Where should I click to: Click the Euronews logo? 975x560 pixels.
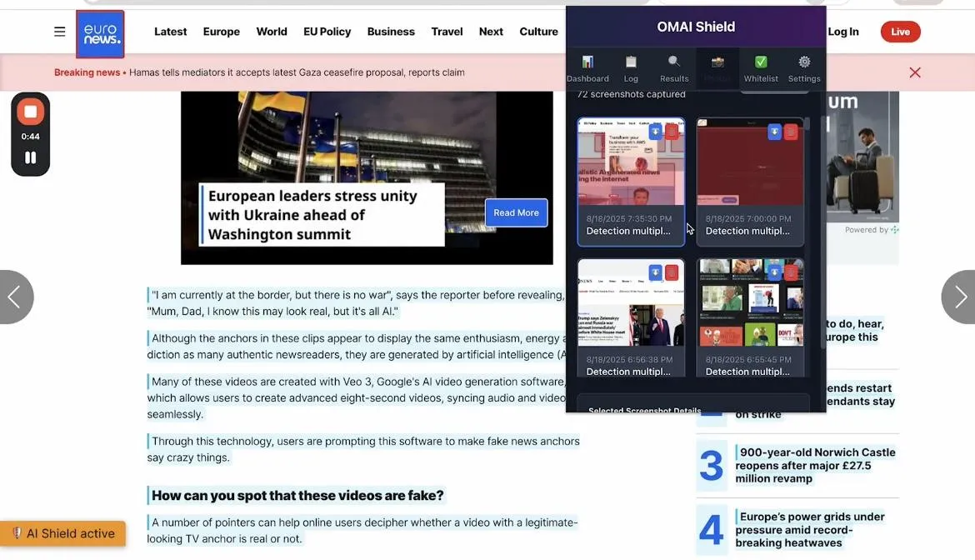[100, 34]
